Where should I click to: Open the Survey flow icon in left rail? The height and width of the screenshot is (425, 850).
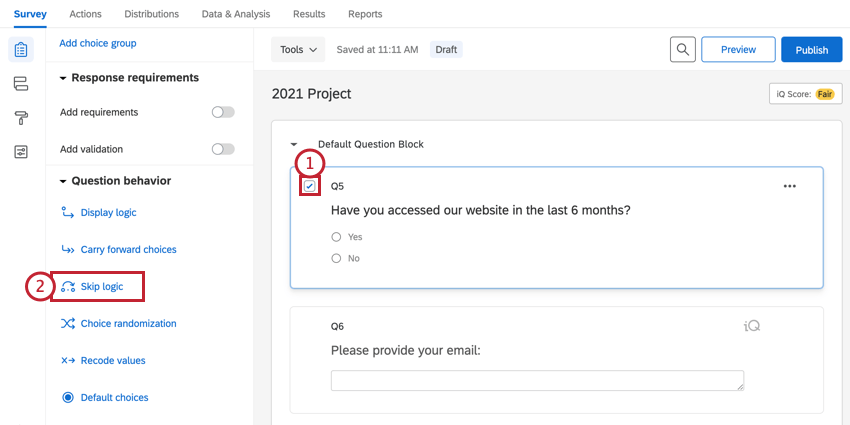[x=21, y=83]
